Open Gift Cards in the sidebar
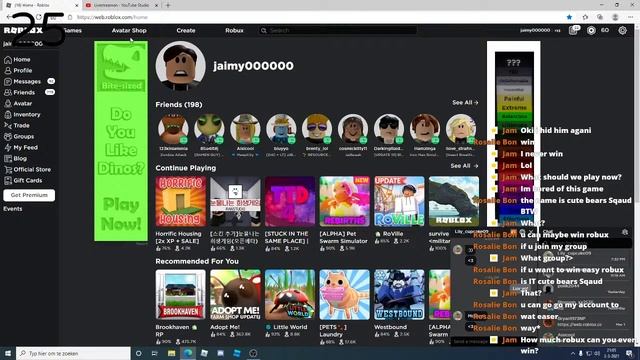This screenshot has height=360, width=640. pos(23,181)
